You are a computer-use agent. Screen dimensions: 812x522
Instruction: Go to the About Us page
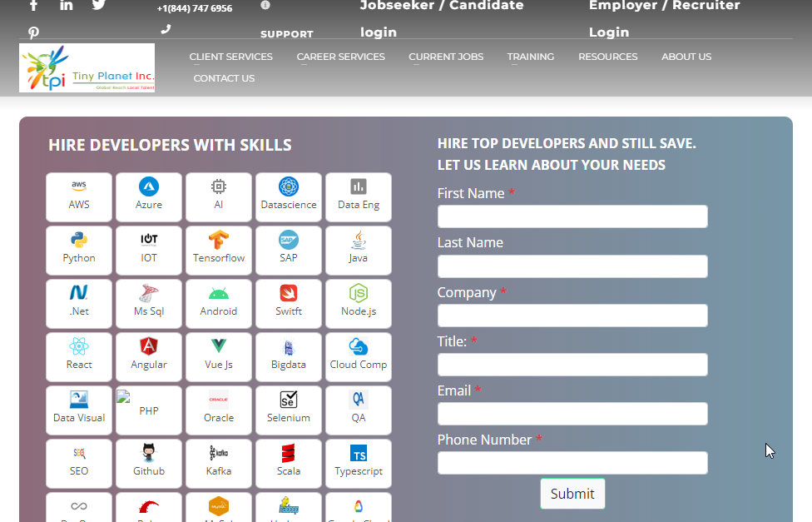686,57
